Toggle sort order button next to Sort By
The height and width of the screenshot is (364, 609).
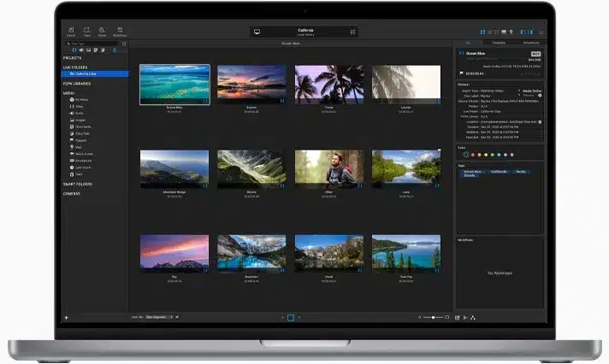coord(177,317)
